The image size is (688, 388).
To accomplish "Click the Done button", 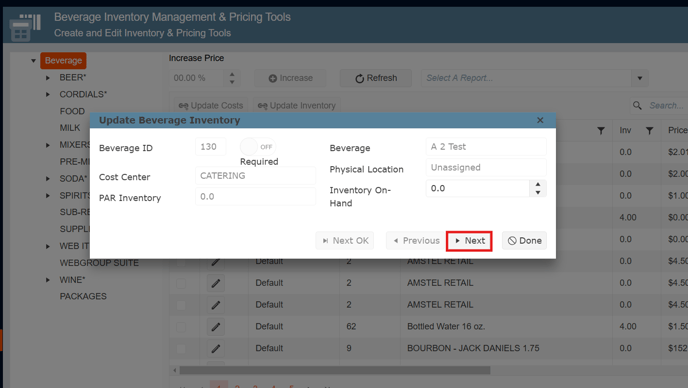I will pyautogui.click(x=524, y=241).
